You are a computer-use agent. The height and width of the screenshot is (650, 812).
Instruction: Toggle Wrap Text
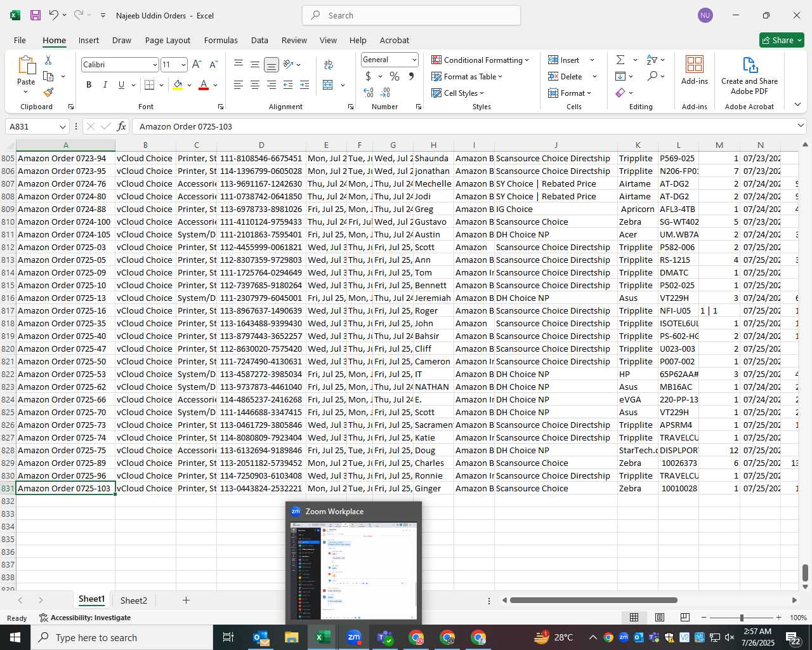(329, 64)
